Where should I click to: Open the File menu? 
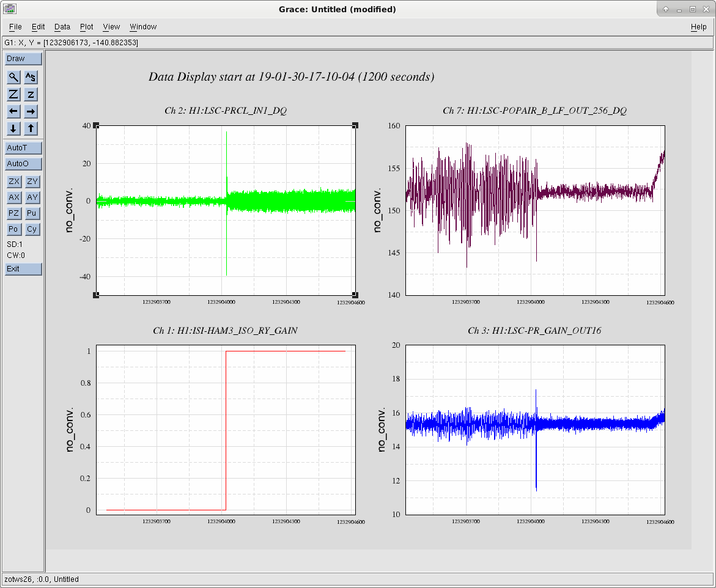[x=15, y=27]
